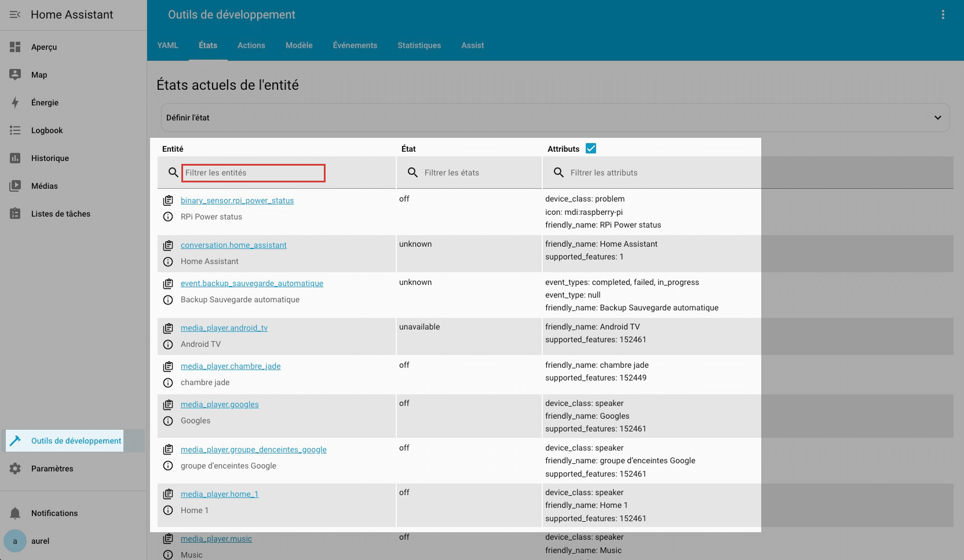The image size is (964, 560).
Task: Copy entity ID for binary_sensor.rpi_power_status
Action: tap(168, 200)
